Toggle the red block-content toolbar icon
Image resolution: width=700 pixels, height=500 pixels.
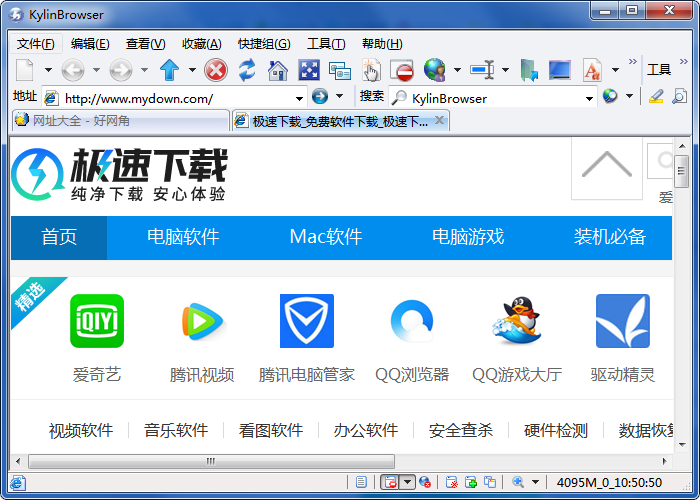tap(403, 70)
